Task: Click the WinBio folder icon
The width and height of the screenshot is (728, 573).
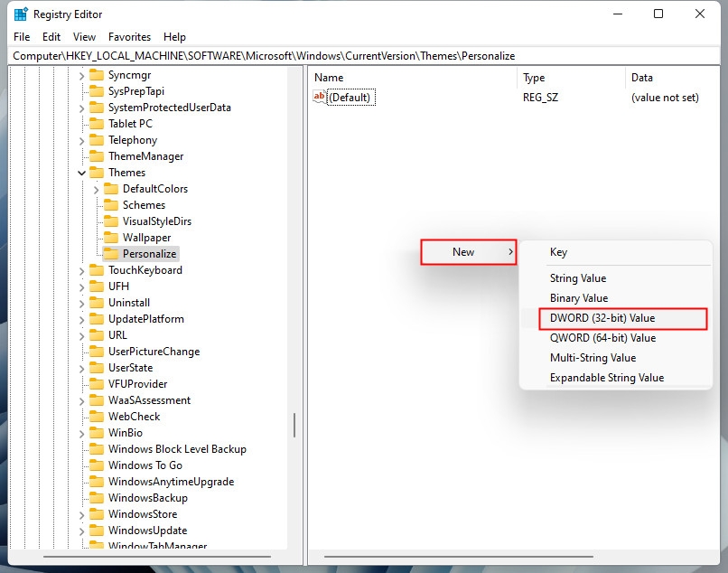Action: coord(97,433)
